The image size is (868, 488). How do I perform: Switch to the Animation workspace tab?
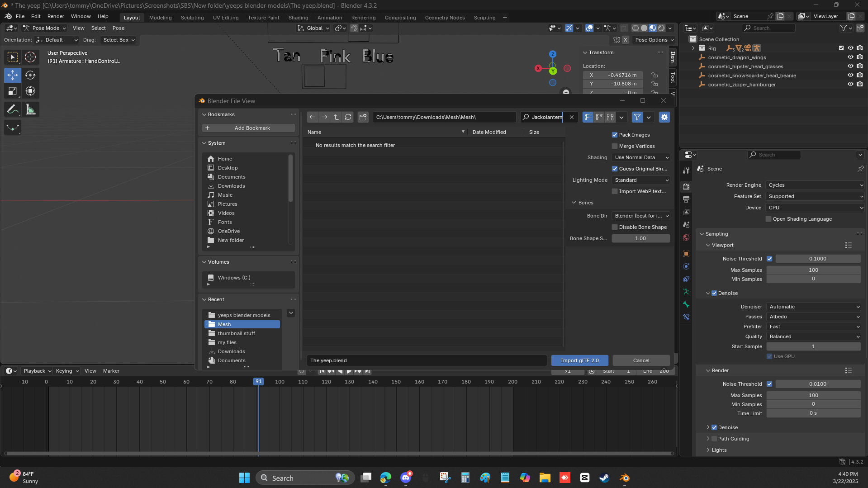click(x=330, y=18)
